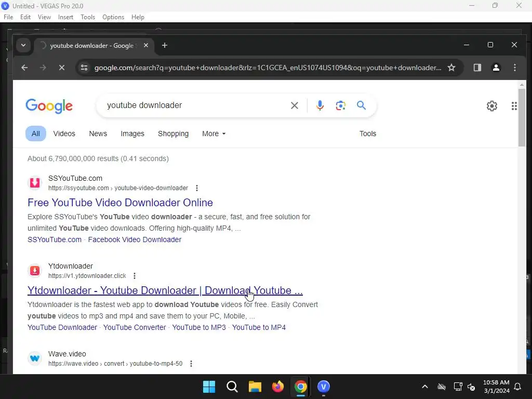Open YouTube to MP4 sitelink
The width and height of the screenshot is (532, 399).
coord(259,327)
